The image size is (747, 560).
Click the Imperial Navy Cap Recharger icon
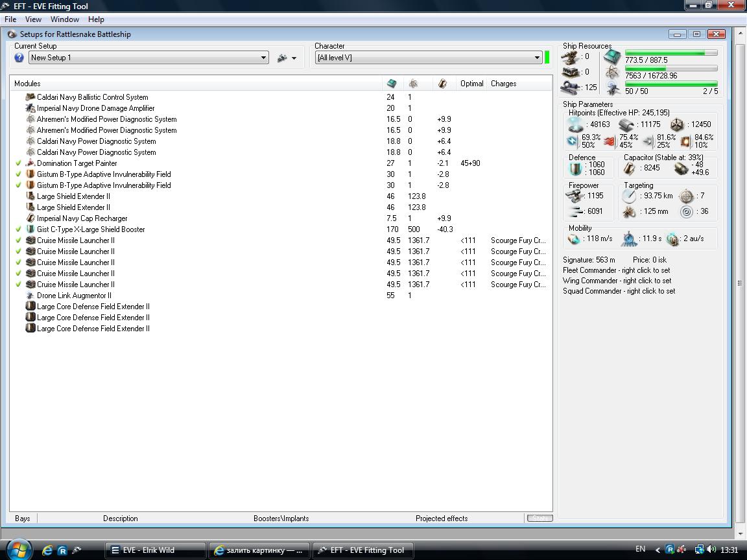[30, 218]
